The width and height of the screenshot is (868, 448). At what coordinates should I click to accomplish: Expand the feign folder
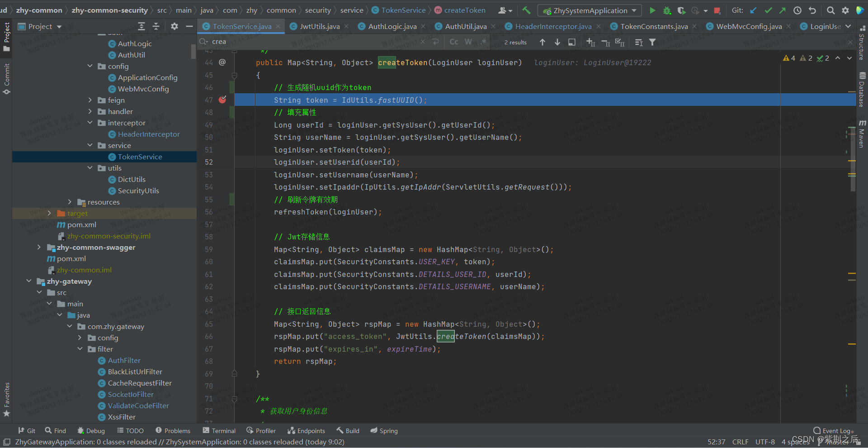coord(90,100)
